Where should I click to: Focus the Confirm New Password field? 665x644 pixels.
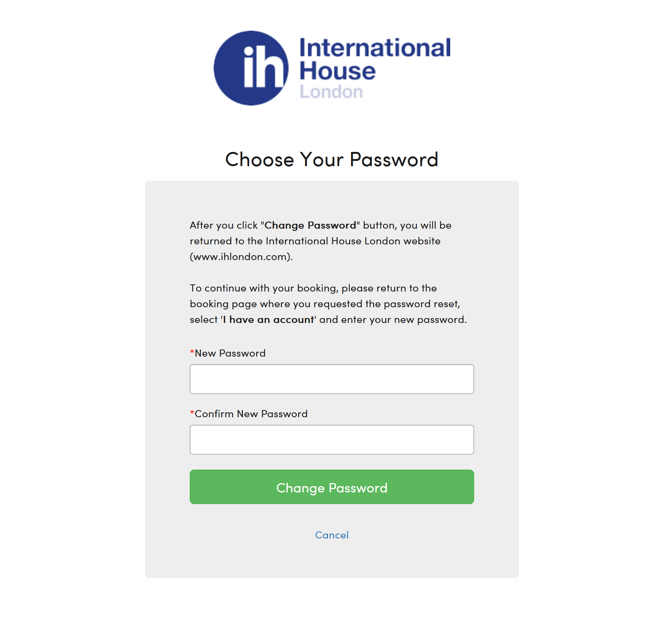(x=332, y=440)
